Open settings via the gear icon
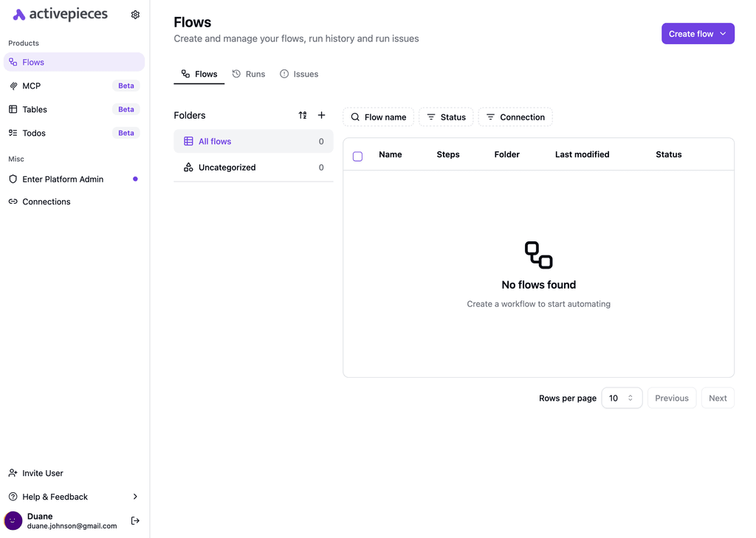Viewport: 756px width, 538px height. (135, 15)
